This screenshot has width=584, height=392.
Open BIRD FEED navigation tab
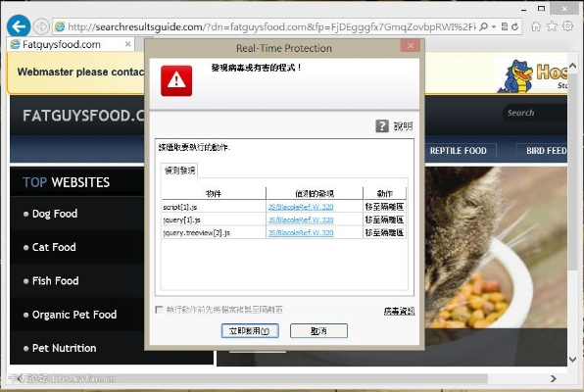[546, 151]
